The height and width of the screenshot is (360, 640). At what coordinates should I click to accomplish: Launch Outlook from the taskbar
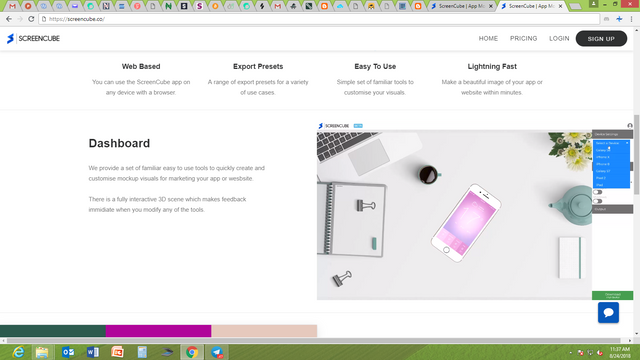pyautogui.click(x=68, y=352)
